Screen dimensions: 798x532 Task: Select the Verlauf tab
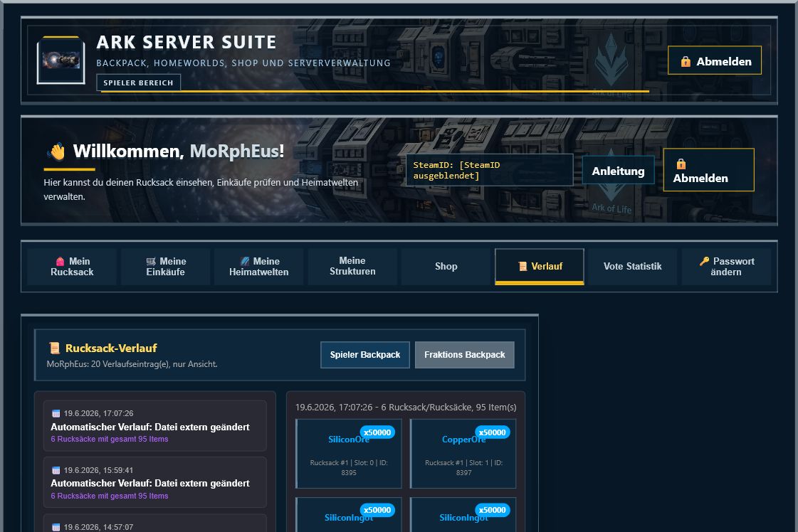[540, 267]
